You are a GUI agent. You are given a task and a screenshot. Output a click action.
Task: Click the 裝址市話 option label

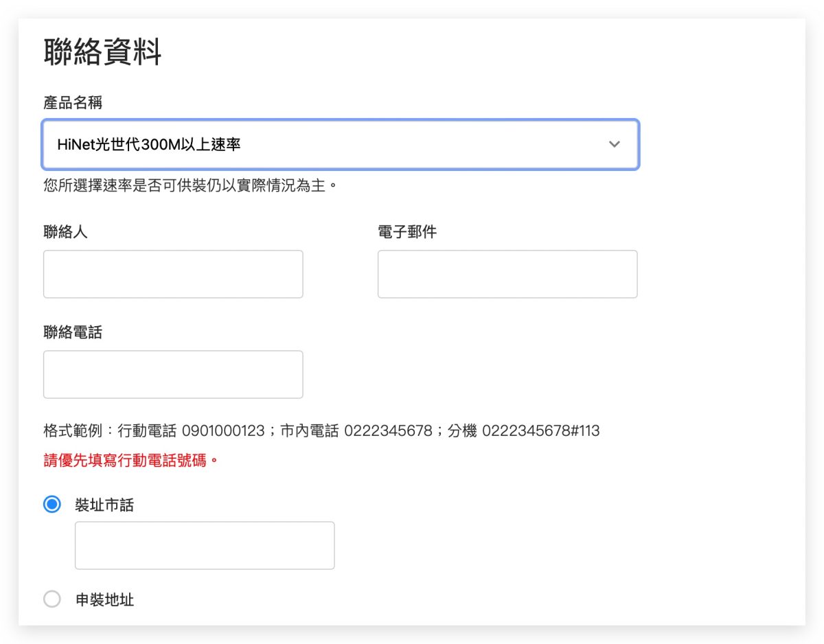[x=104, y=505]
